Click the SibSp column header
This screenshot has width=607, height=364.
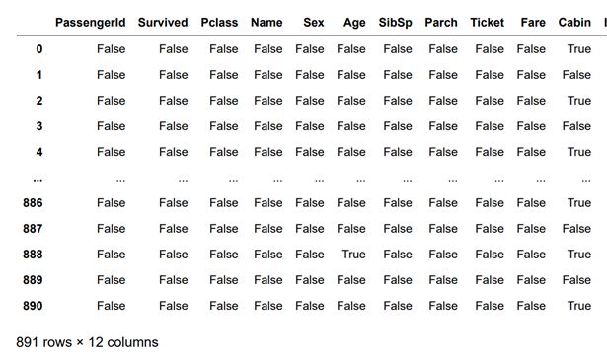pos(395,23)
